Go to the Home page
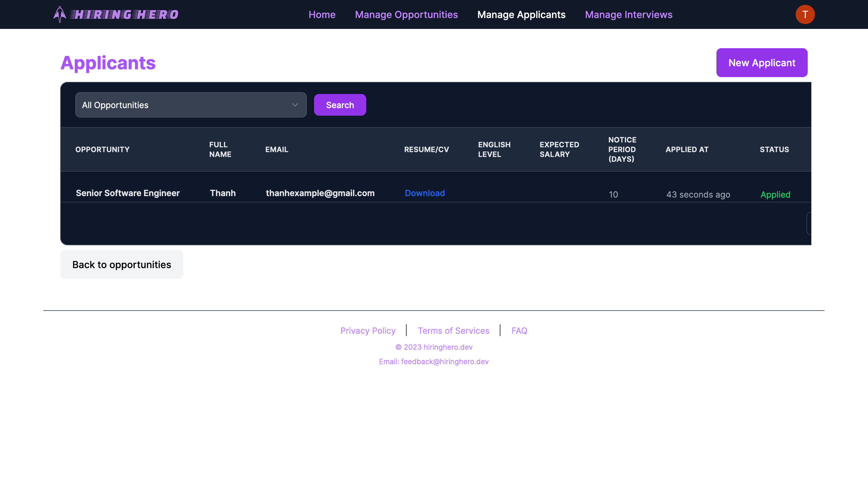Screen dimensions: 868x491 pyautogui.click(x=322, y=14)
